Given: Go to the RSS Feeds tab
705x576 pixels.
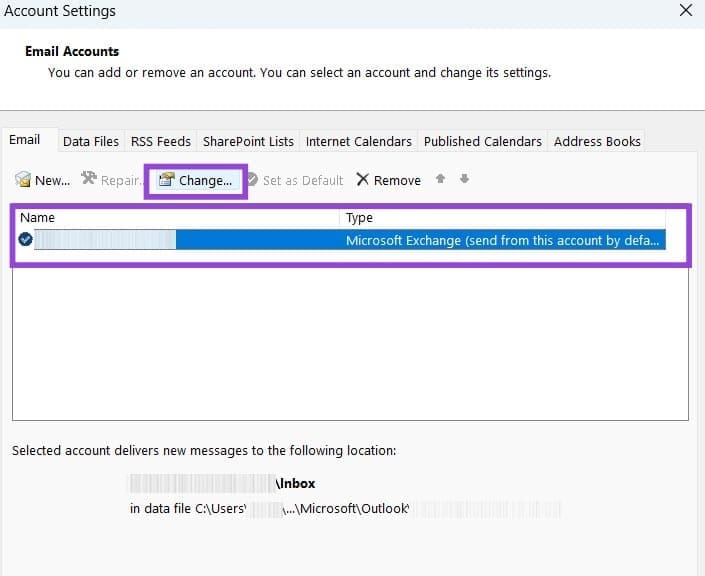Looking at the screenshot, I should 161,141.
